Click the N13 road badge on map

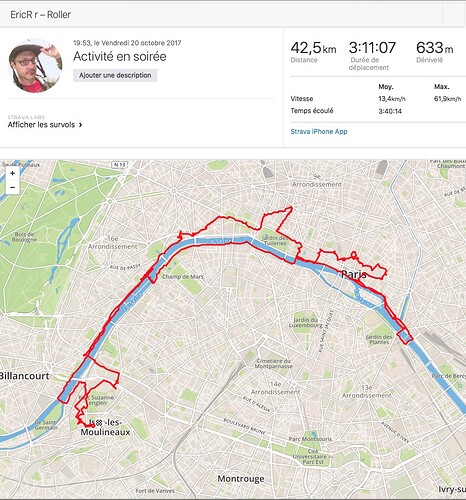tap(119, 165)
